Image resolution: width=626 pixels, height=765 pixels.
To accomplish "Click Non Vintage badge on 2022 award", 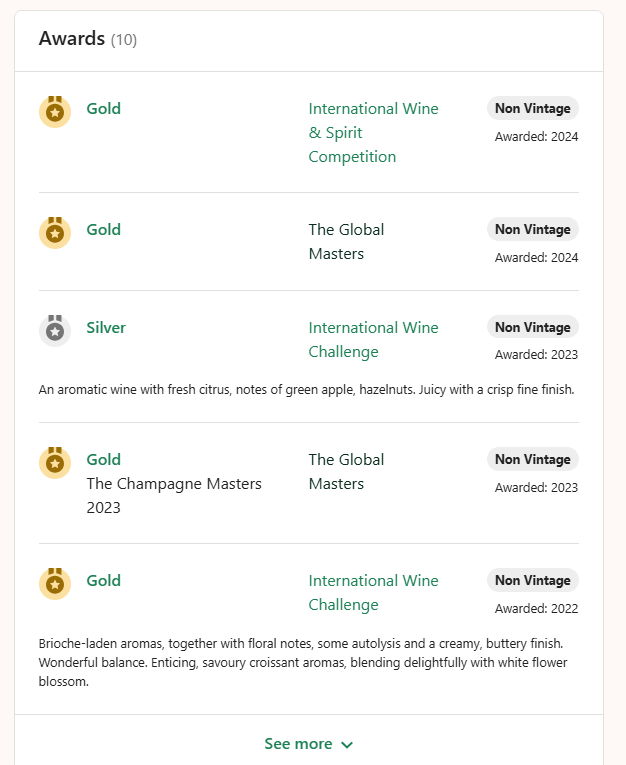I will (533, 580).
